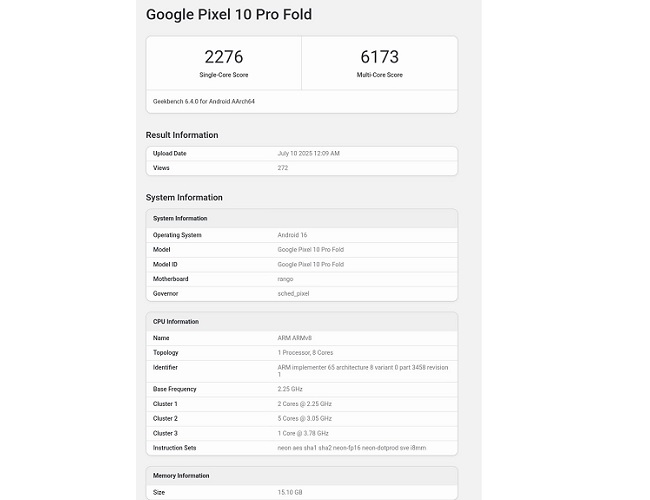This screenshot has width=650, height=500.
Task: Click the Single-Core Score label
Action: click(224, 75)
